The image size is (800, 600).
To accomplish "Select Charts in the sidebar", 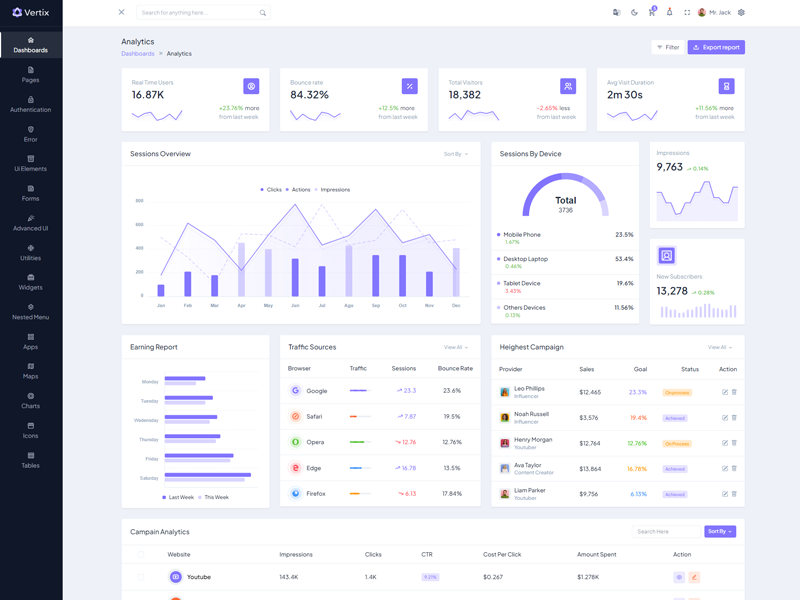I will [30, 400].
